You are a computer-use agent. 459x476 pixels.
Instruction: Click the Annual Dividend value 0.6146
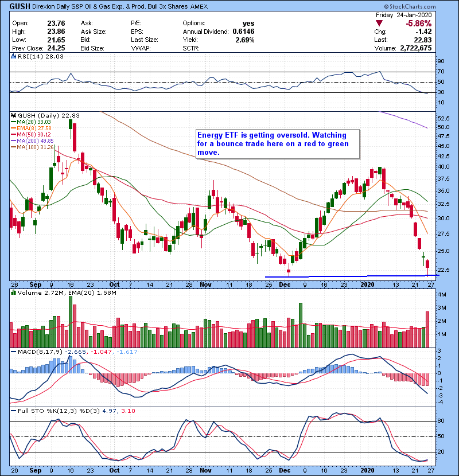click(x=244, y=32)
